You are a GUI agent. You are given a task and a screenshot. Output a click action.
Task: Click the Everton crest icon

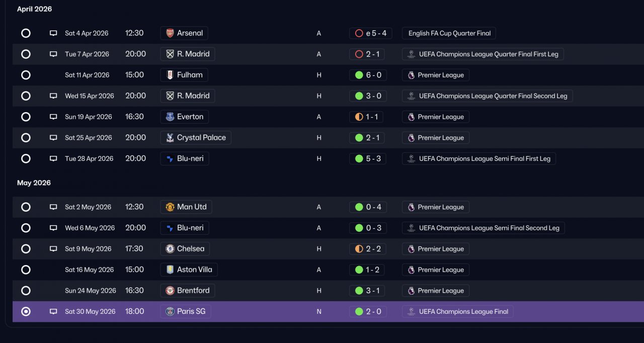click(170, 117)
